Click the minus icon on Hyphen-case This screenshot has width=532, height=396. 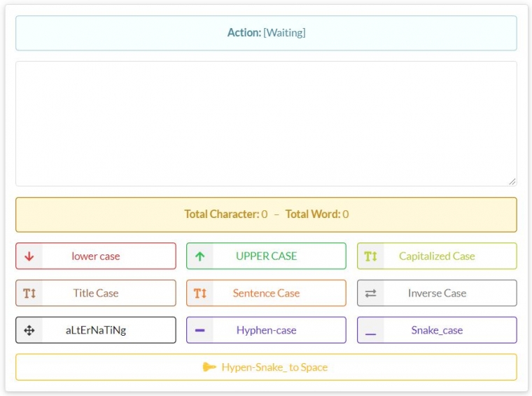point(199,330)
